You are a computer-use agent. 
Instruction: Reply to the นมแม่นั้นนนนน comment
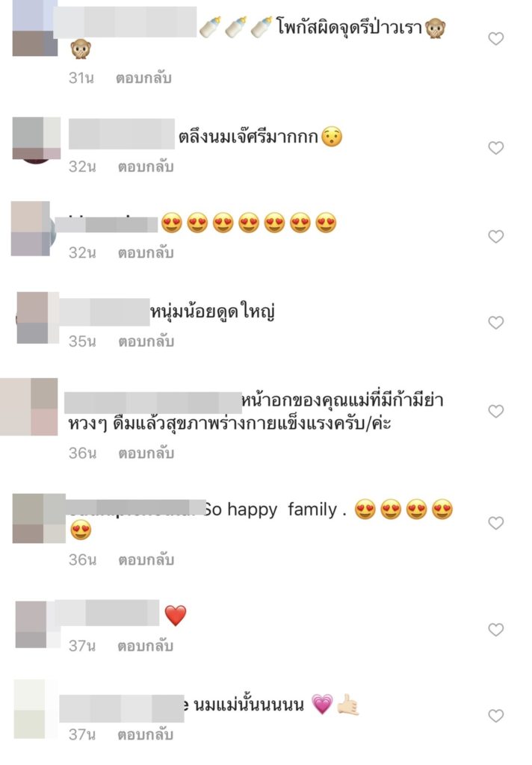click(146, 734)
